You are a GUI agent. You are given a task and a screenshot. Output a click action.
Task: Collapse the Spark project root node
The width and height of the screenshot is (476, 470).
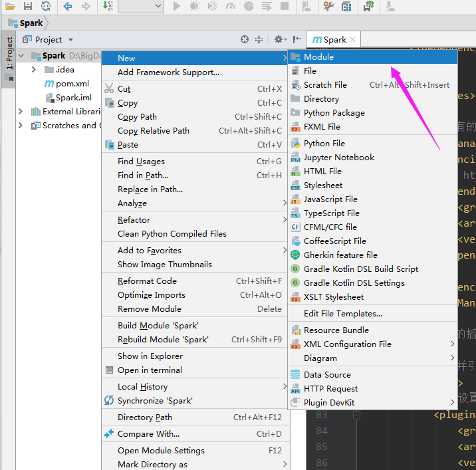[x=21, y=56]
